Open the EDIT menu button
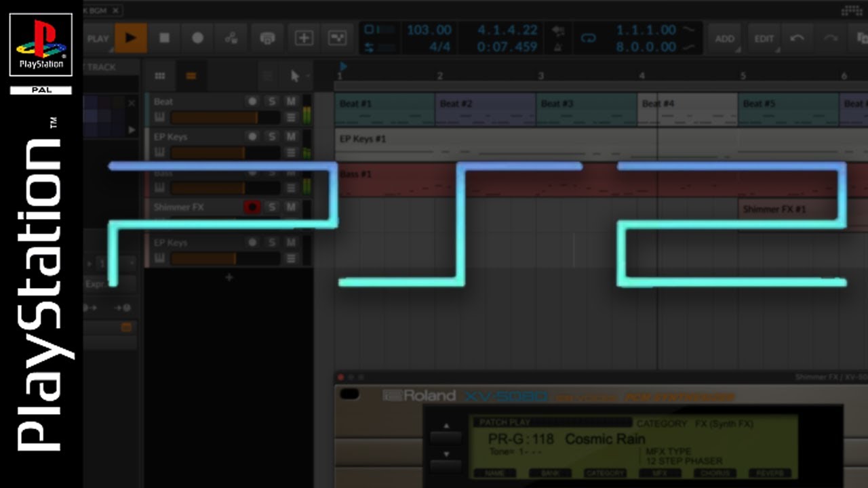The height and width of the screenshot is (488, 868). pyautogui.click(x=764, y=39)
